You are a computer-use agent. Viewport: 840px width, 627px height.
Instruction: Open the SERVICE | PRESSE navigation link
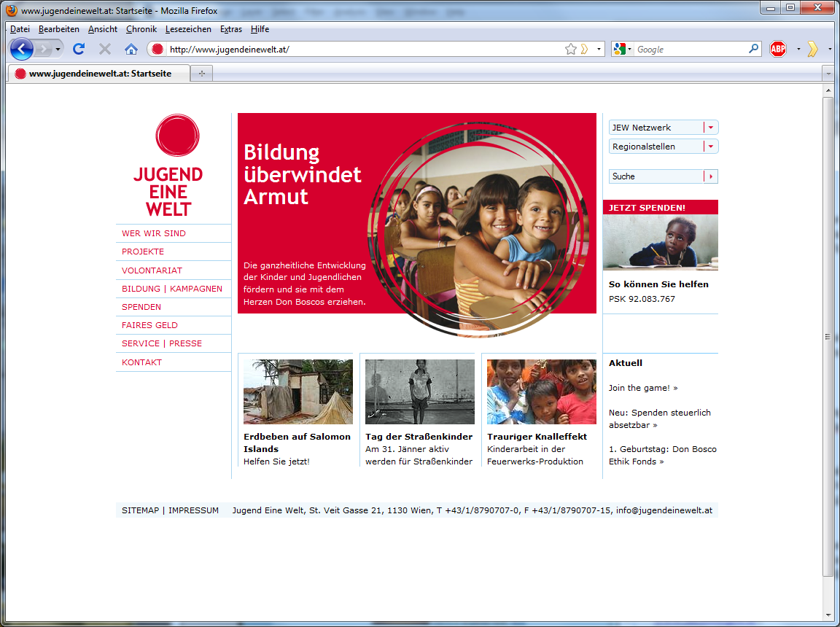click(x=162, y=343)
